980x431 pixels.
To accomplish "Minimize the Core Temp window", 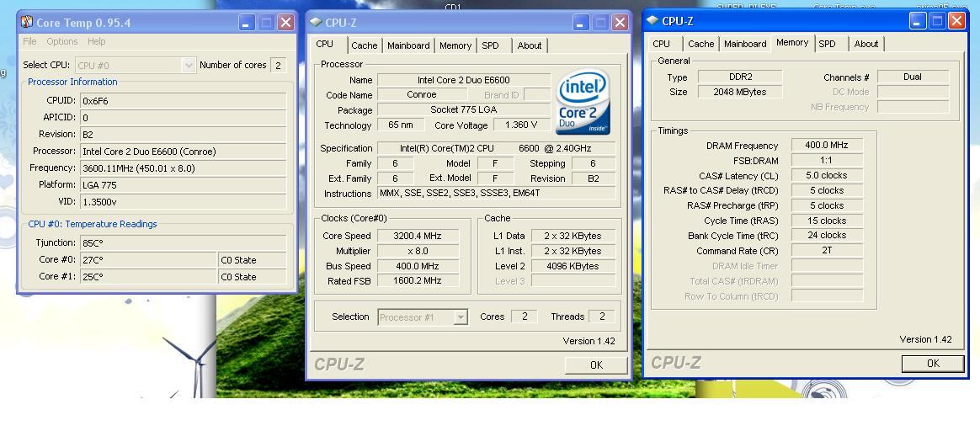I will tap(246, 23).
